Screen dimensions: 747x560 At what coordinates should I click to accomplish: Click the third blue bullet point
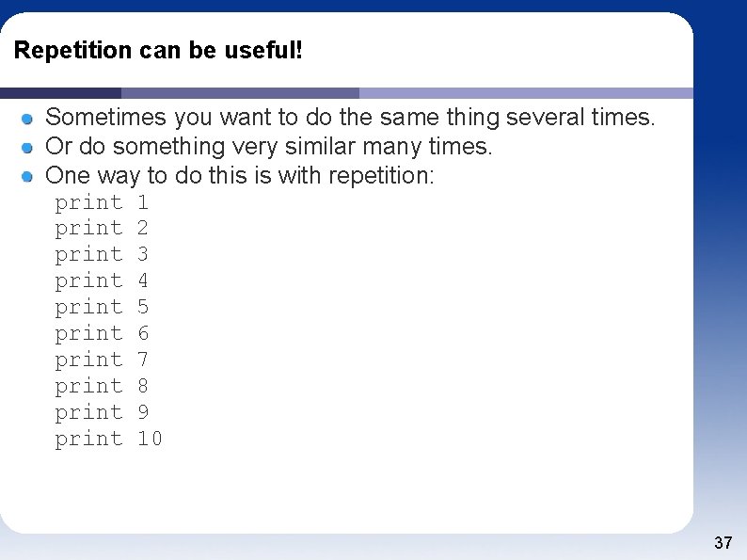[x=27, y=177]
